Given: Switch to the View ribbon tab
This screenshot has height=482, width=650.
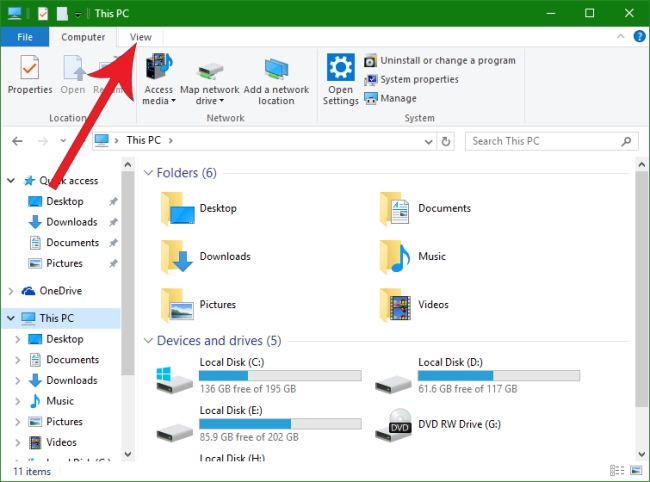Looking at the screenshot, I should [x=141, y=37].
